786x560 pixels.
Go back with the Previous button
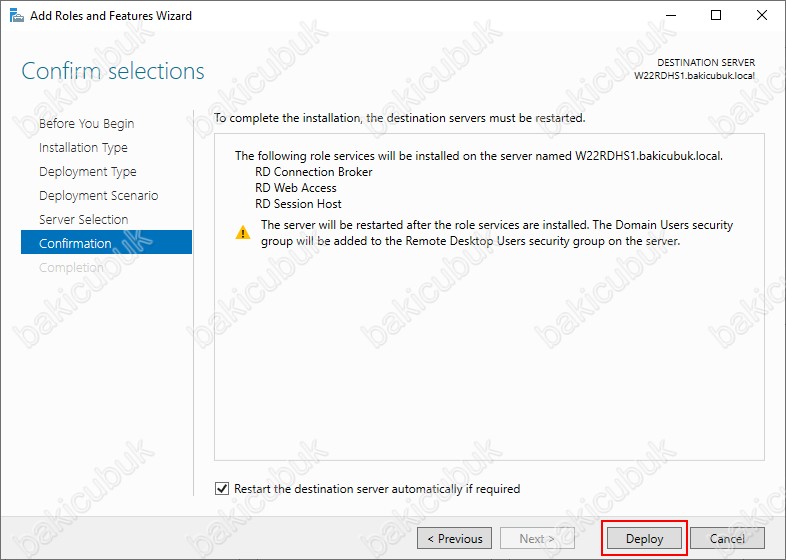pos(454,538)
